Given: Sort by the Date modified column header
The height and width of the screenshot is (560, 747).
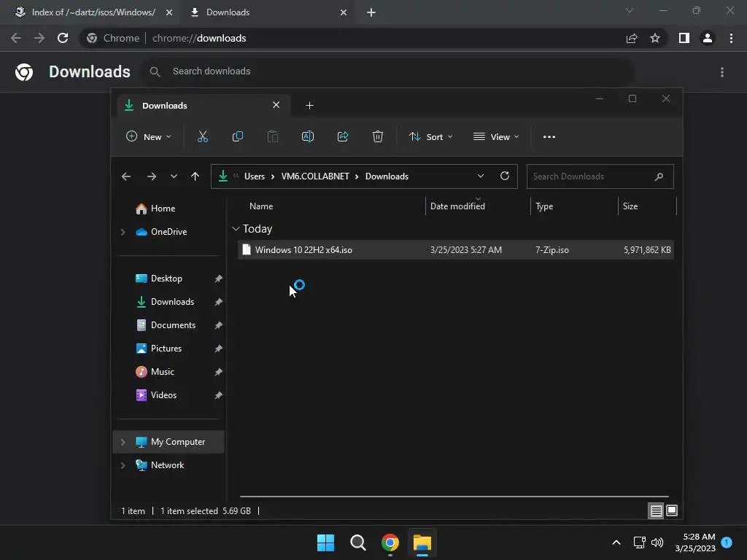Looking at the screenshot, I should pos(457,206).
